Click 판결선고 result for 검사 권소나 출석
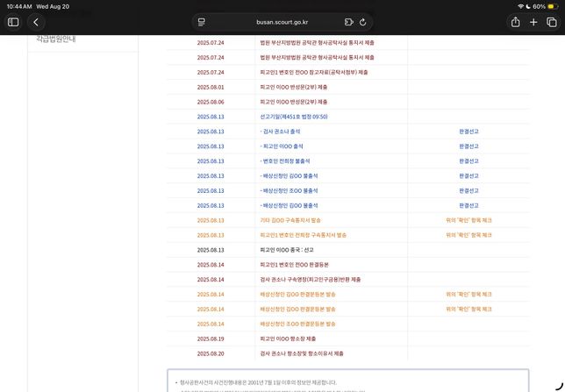Screen dimensions: 565x392 (468, 132)
